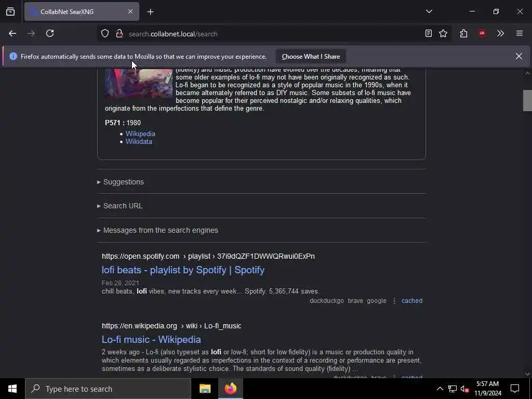The image size is (532, 399).
Task: Open the Firefox application menu
Action: pyautogui.click(x=520, y=34)
